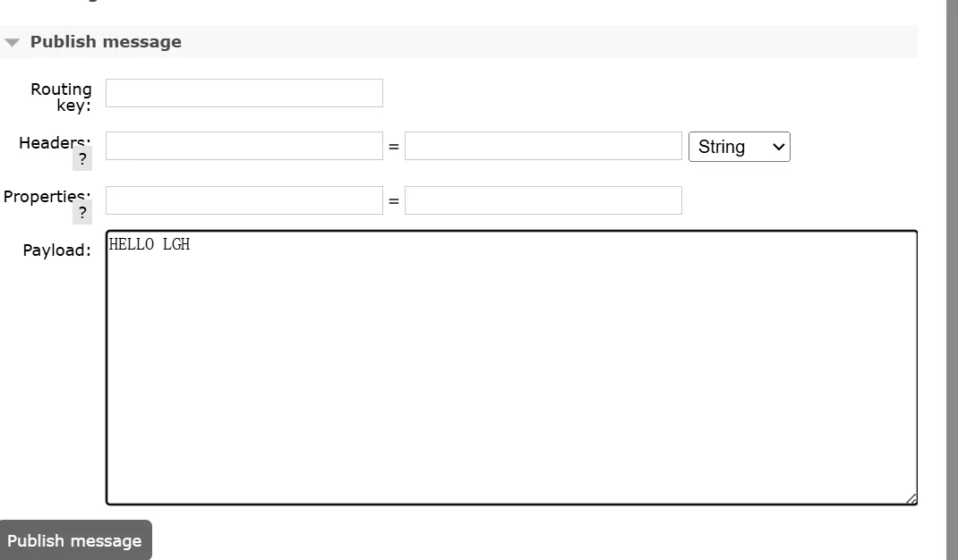Open the String header type dropdown
The width and height of the screenshot is (958, 560).
click(x=739, y=147)
